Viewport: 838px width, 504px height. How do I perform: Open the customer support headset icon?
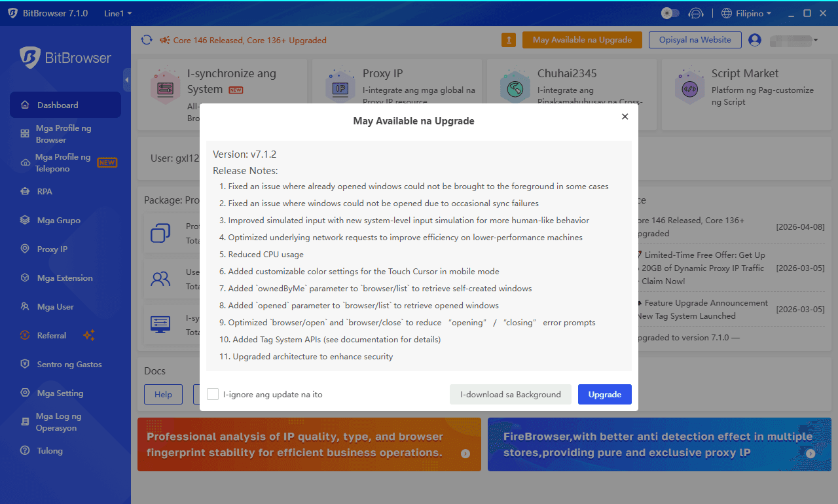(x=696, y=13)
